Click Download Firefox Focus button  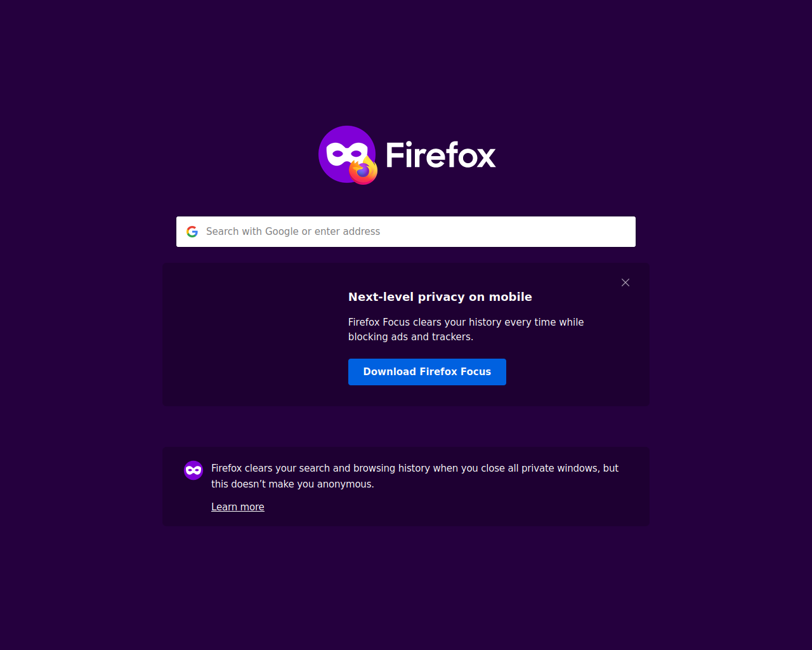(427, 372)
